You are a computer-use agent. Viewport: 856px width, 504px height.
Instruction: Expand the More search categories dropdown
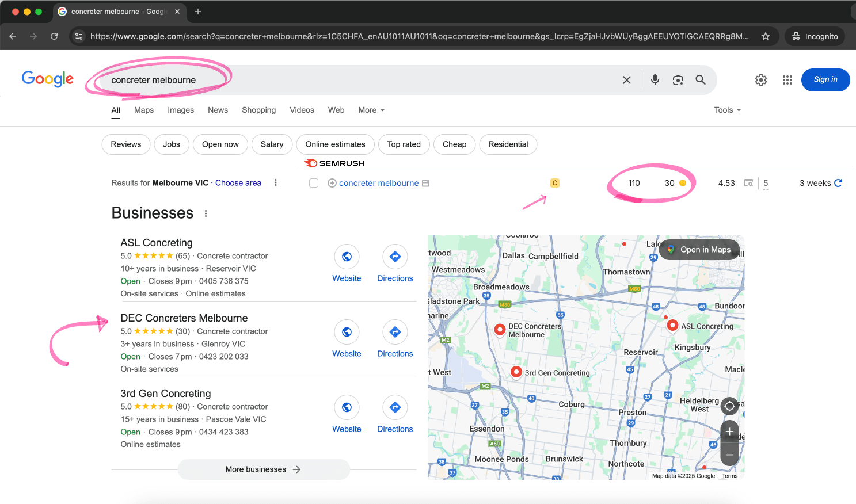pos(371,110)
